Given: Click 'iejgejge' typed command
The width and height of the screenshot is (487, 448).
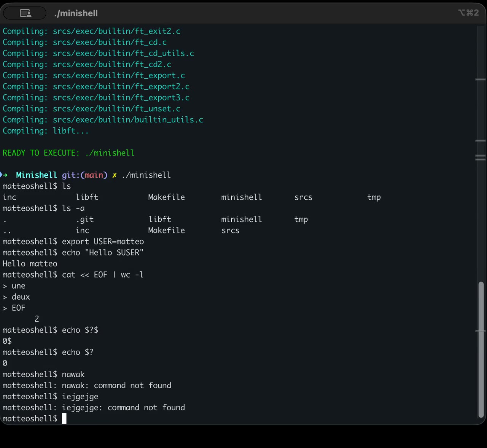Looking at the screenshot, I should tap(80, 397).
